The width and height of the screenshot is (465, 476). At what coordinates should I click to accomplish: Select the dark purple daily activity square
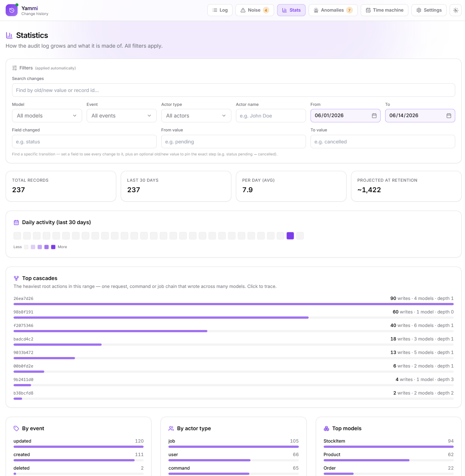[x=290, y=236]
